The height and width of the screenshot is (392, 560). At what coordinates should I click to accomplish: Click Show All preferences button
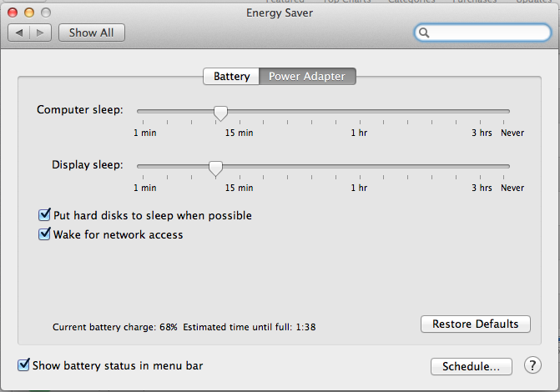pyautogui.click(x=92, y=33)
